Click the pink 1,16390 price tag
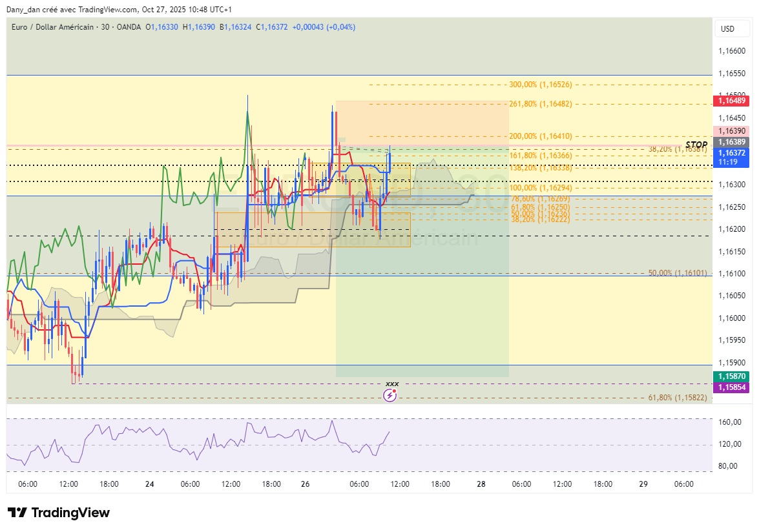 pos(731,131)
